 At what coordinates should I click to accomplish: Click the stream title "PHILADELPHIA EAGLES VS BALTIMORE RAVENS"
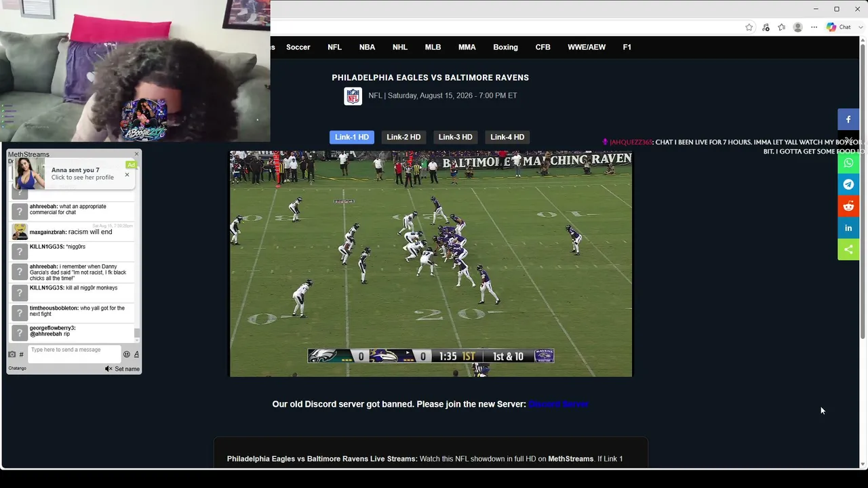[x=430, y=78]
